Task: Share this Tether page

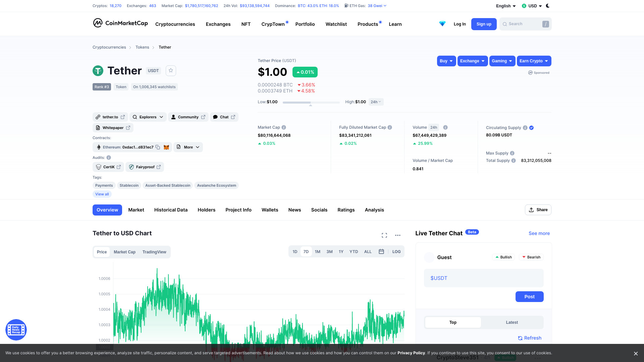Action: click(538, 210)
